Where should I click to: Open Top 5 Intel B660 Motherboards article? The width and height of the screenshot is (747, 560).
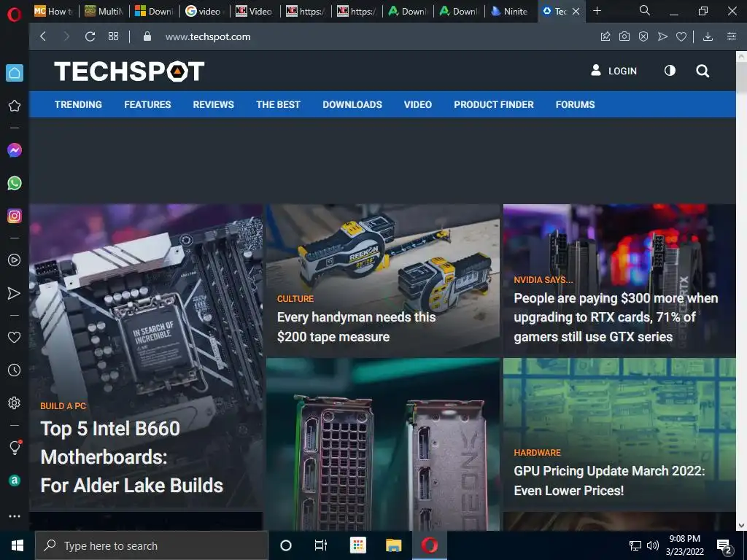point(131,457)
